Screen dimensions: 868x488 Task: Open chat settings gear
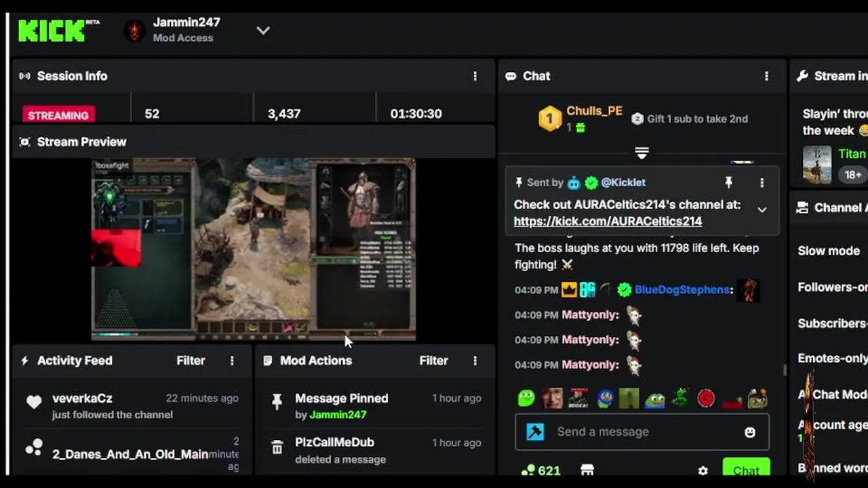pyautogui.click(x=703, y=470)
